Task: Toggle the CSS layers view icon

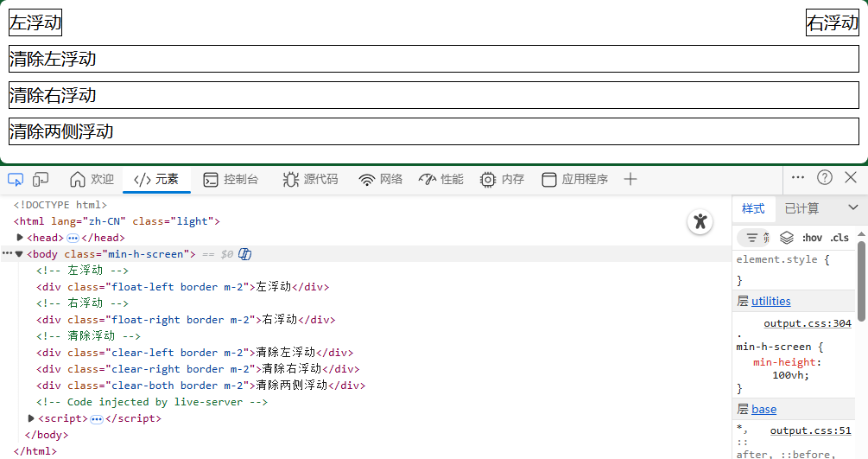Action: point(787,238)
